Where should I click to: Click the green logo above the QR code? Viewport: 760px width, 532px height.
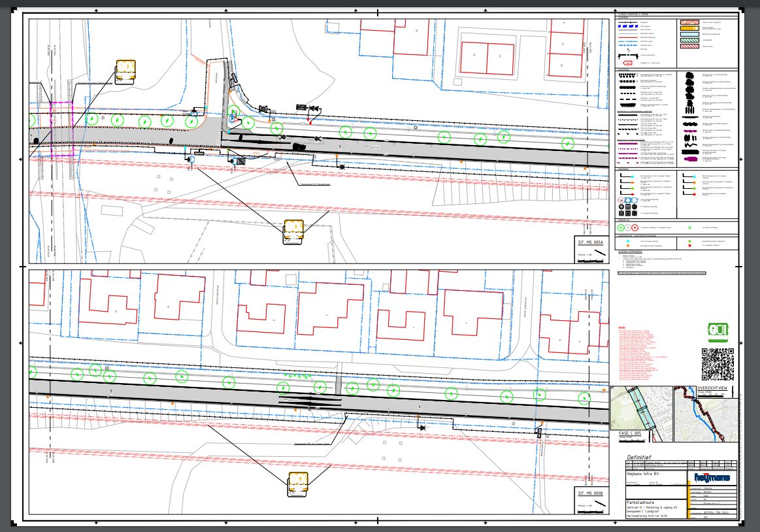click(x=717, y=332)
